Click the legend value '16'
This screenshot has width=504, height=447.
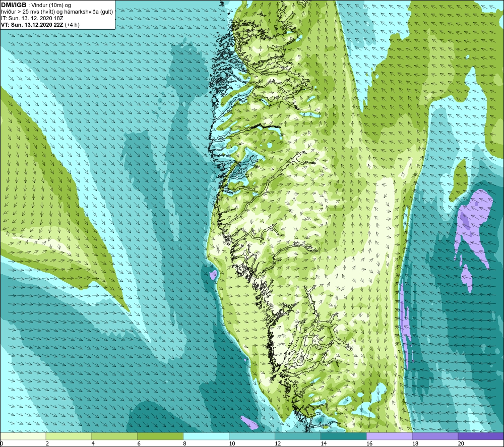369,443
